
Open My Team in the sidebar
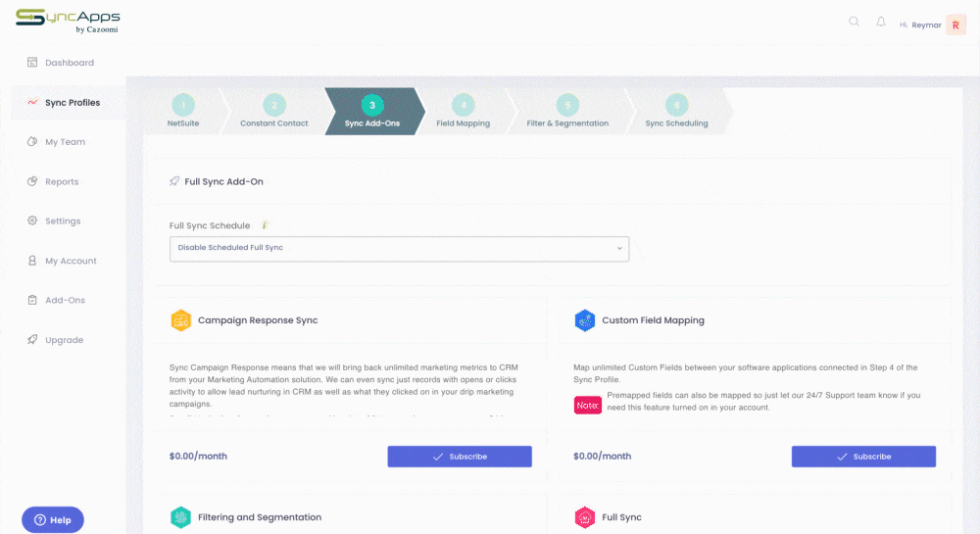pyautogui.click(x=69, y=142)
